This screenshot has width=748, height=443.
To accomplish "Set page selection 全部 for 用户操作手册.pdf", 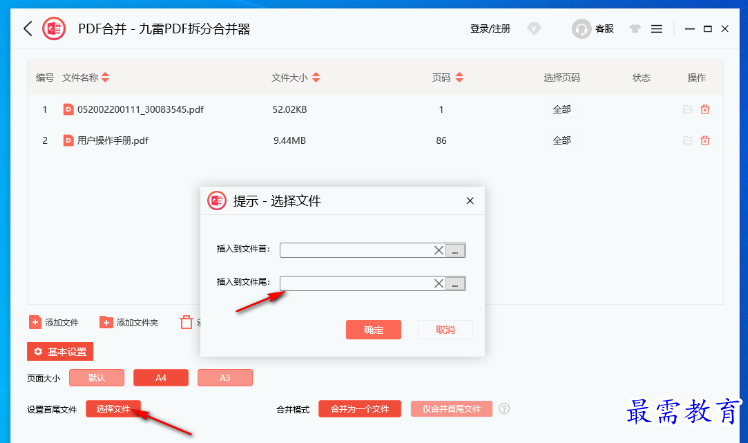I will tap(561, 141).
